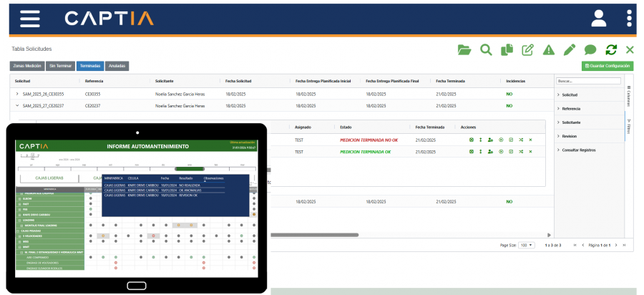
Task: Click the Buscar search field
Action: click(x=589, y=81)
